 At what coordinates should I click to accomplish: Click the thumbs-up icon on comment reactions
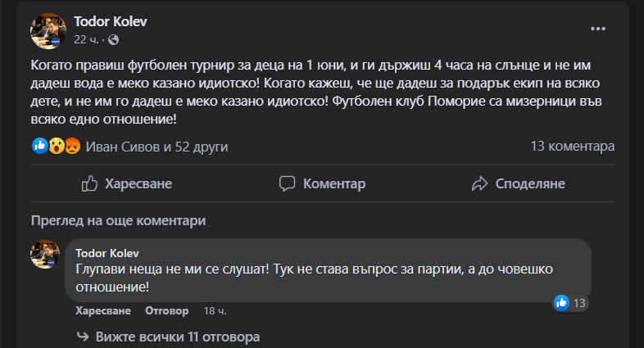(561, 303)
